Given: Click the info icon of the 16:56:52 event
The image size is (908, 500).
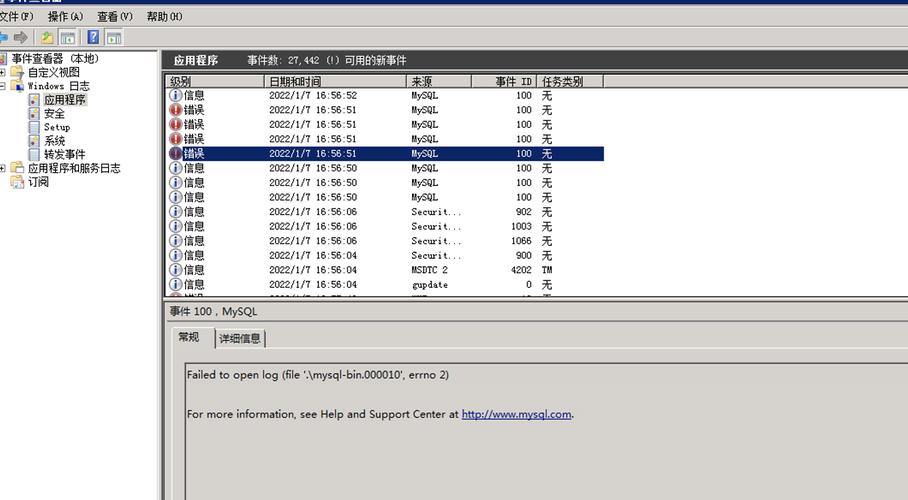Looking at the screenshot, I should [175, 95].
